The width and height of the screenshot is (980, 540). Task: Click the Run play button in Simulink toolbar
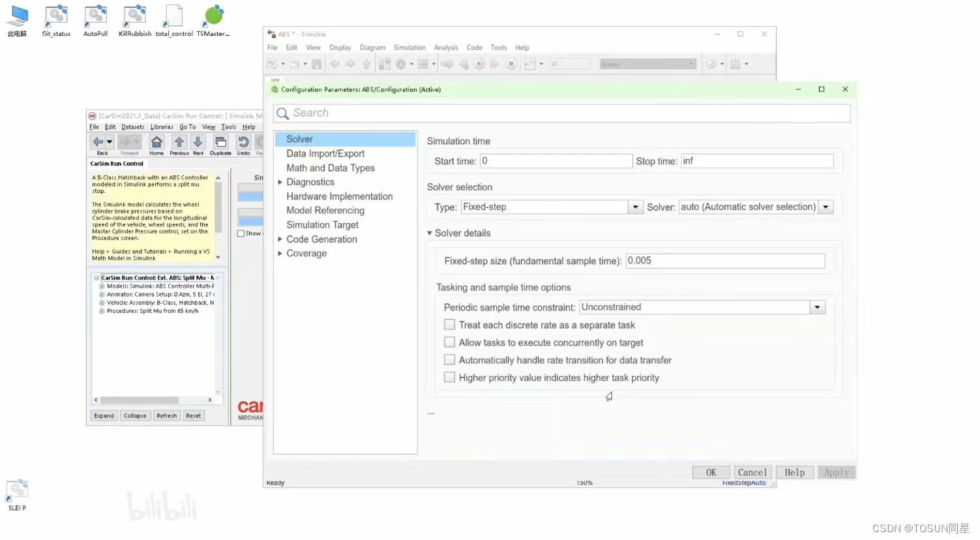pos(479,64)
